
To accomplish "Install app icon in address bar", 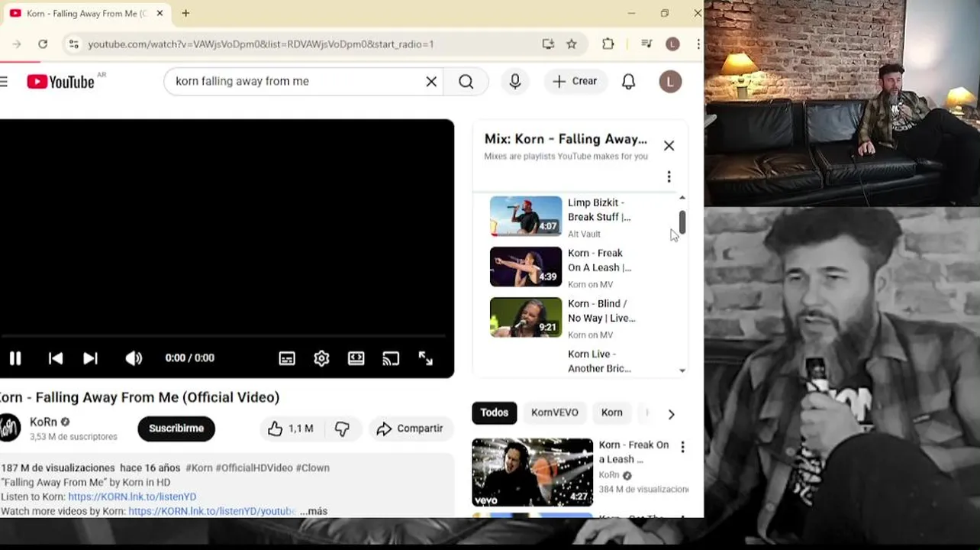I will (548, 44).
